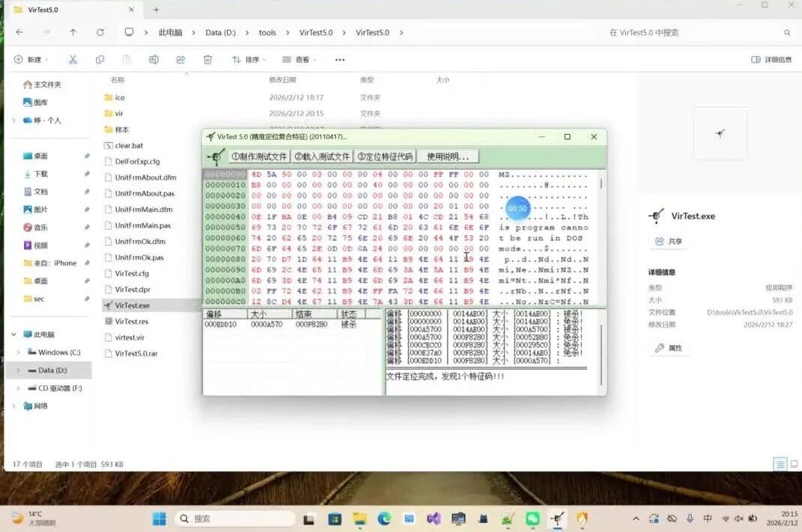Viewport: 802px width, 532px height.
Task: Click the ②载入测试文件 button
Action: click(x=322, y=156)
